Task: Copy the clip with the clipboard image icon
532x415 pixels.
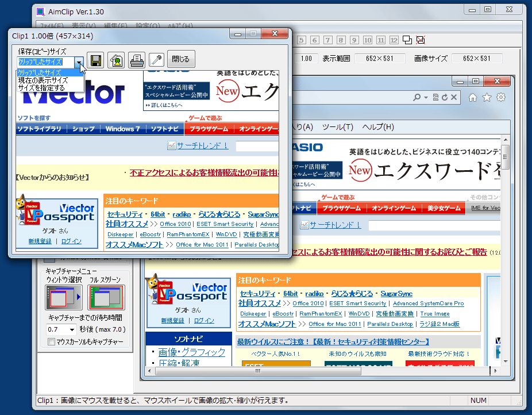Action: [x=117, y=60]
